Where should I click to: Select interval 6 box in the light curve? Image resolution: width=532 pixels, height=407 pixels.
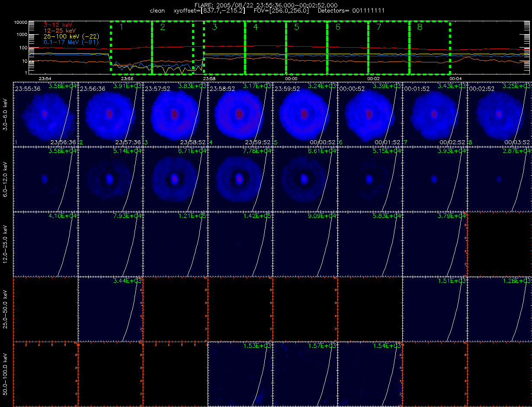point(347,47)
